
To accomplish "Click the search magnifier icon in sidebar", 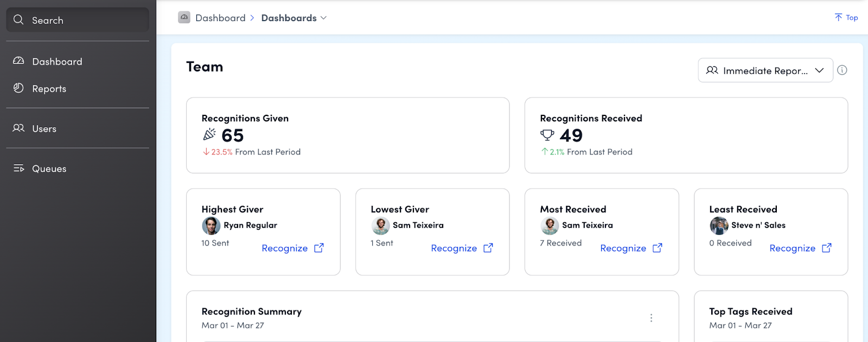I will point(18,20).
